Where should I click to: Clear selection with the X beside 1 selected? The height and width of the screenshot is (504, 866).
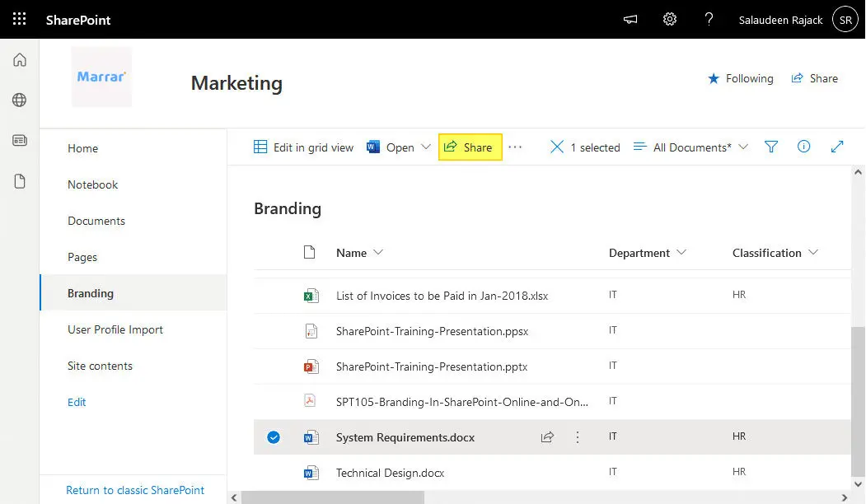click(x=557, y=147)
